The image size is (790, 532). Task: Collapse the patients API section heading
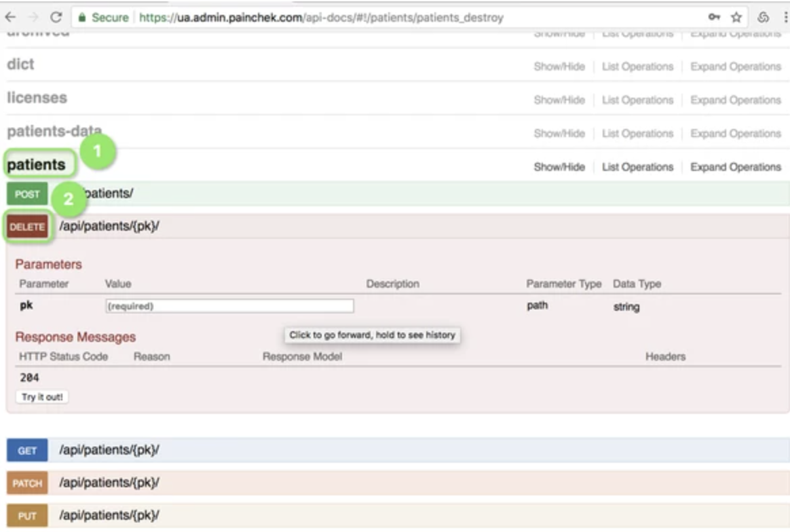coord(36,165)
